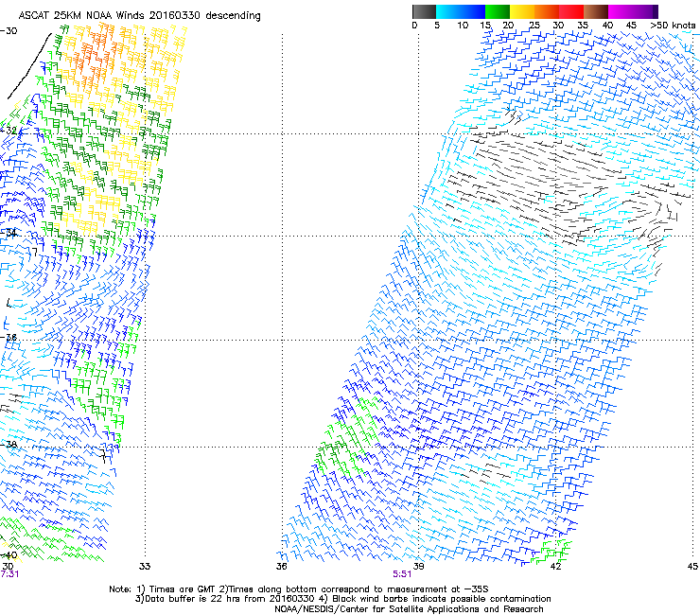
Task: Click the '10' label under the color bar
Action: pyautogui.click(x=463, y=26)
